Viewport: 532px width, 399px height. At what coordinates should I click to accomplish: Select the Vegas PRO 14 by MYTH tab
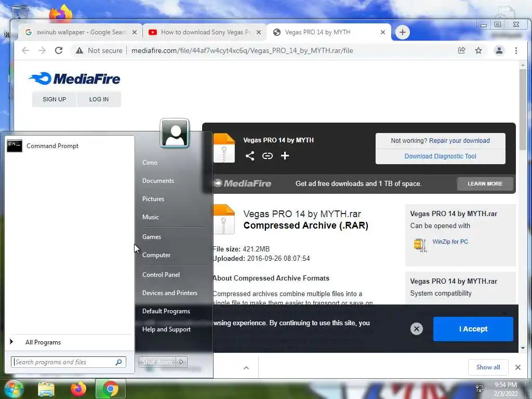329,32
